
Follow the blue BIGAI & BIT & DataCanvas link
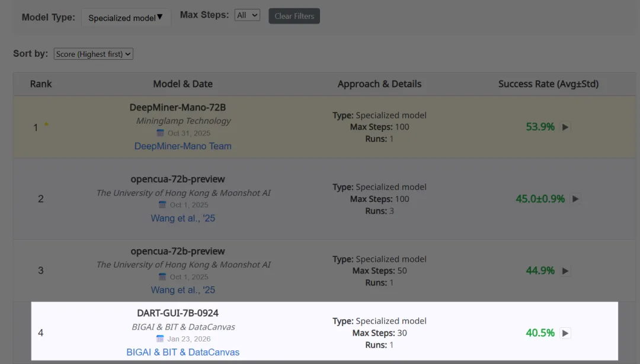pyautogui.click(x=183, y=352)
